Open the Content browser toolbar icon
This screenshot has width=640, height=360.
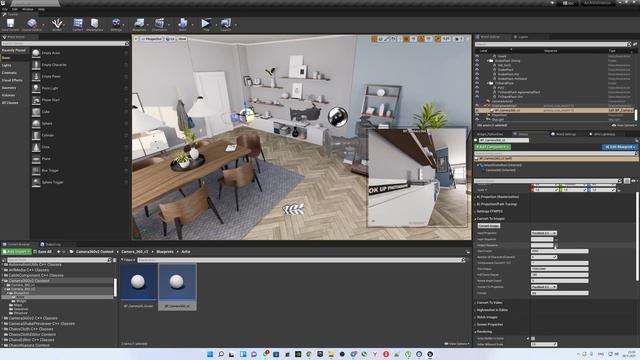pos(78,24)
